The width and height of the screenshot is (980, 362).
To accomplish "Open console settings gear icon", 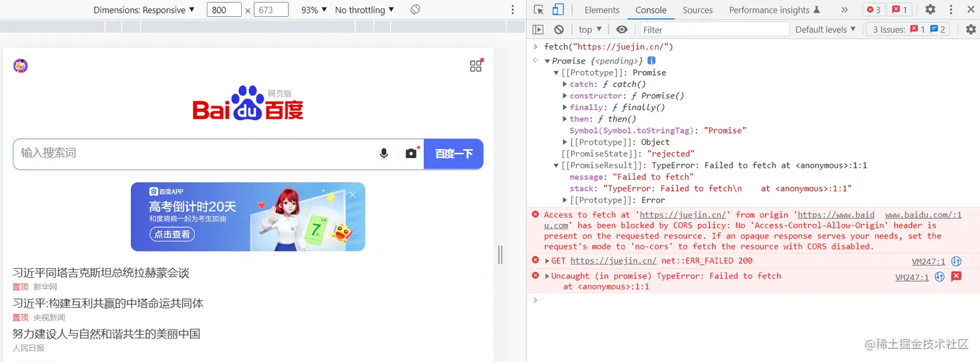I will [970, 29].
